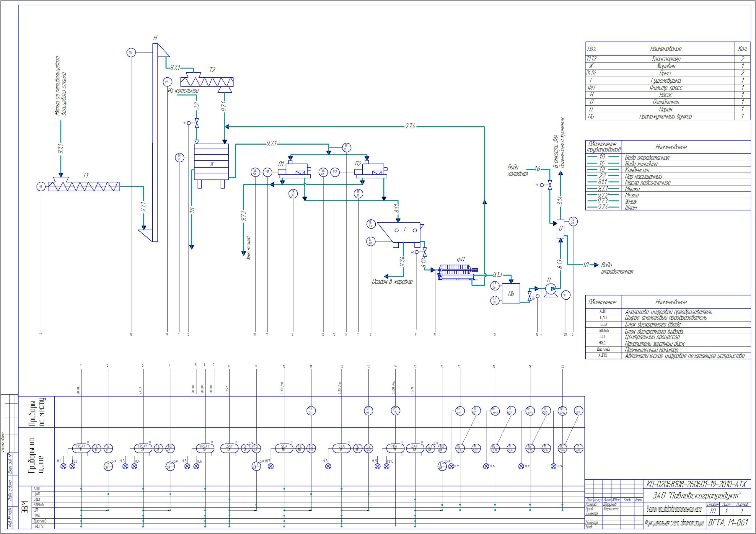Select the TE 2а sensor at cooler О

tap(573, 221)
